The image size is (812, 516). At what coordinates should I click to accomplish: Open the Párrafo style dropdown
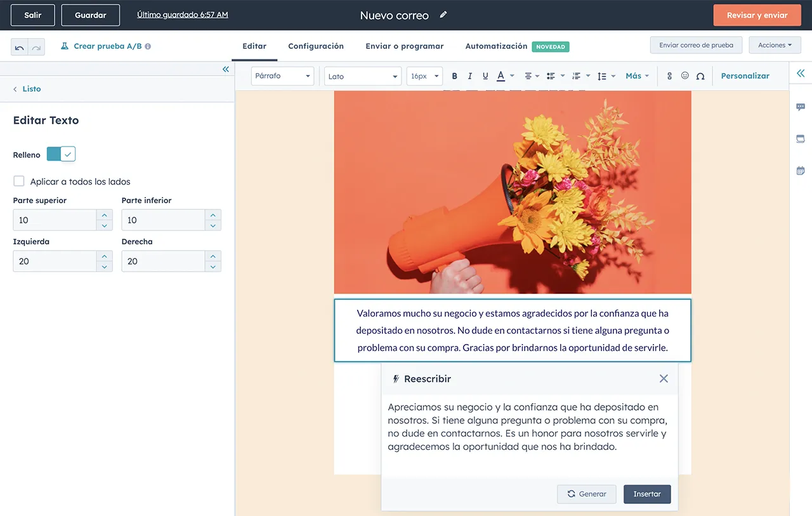283,76
